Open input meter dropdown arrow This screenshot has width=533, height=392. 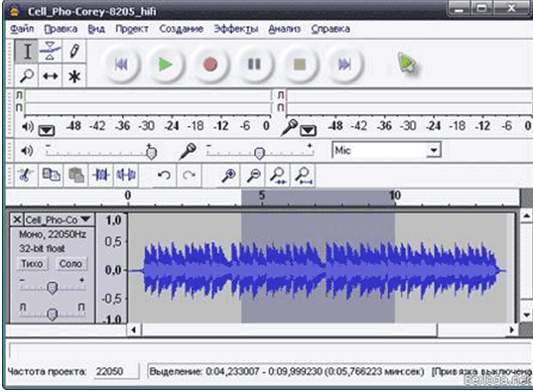pyautogui.click(x=309, y=130)
